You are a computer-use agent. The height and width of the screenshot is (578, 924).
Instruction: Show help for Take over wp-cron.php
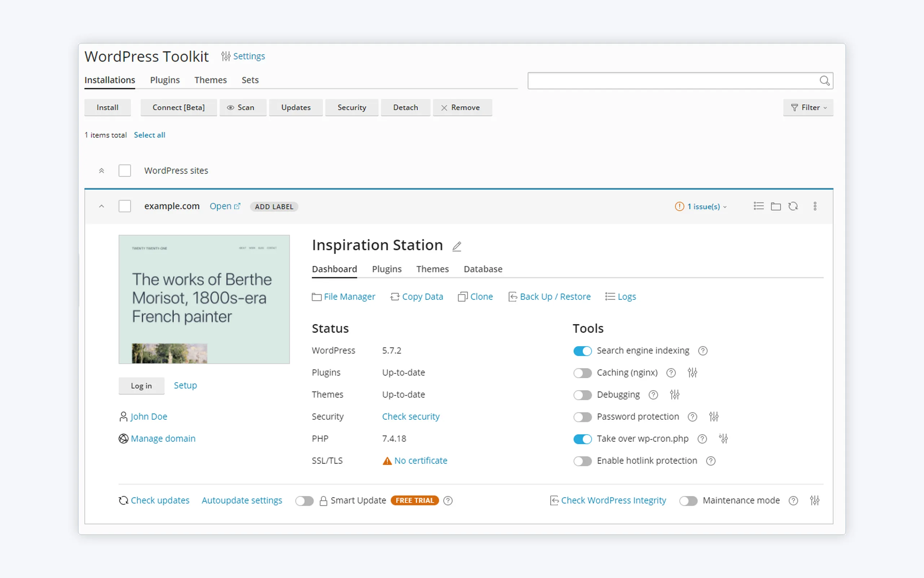point(702,439)
